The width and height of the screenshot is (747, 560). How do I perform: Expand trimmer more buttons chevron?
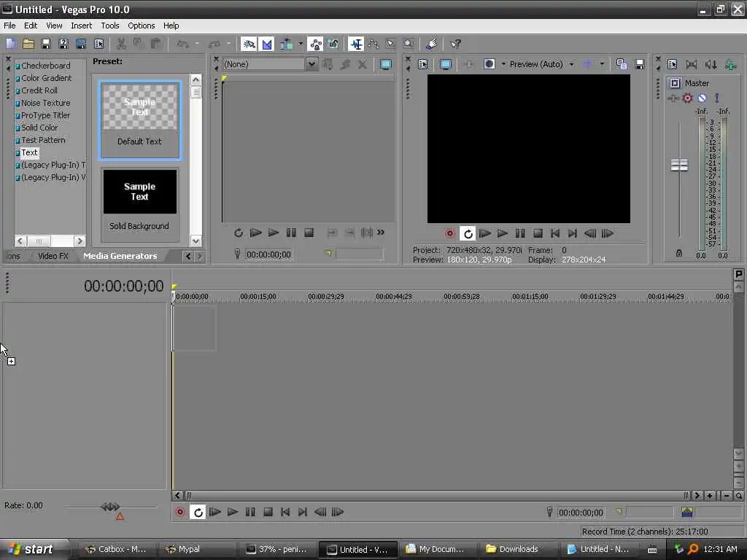pyautogui.click(x=381, y=233)
